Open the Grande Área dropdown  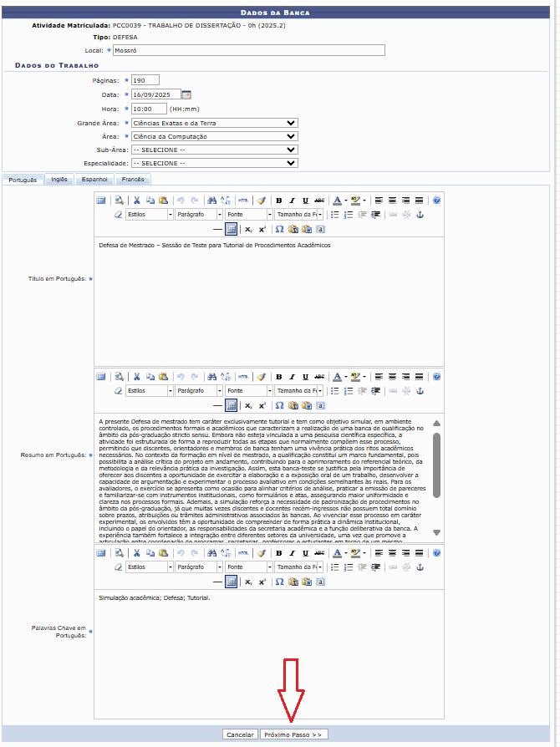(214, 123)
